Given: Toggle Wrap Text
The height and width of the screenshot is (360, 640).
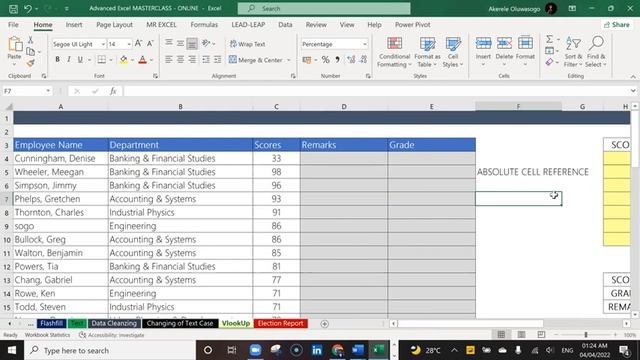Looking at the screenshot, I should [247, 44].
